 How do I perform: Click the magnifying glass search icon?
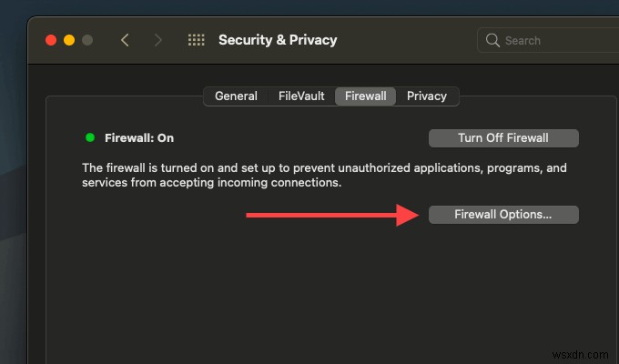coord(492,40)
